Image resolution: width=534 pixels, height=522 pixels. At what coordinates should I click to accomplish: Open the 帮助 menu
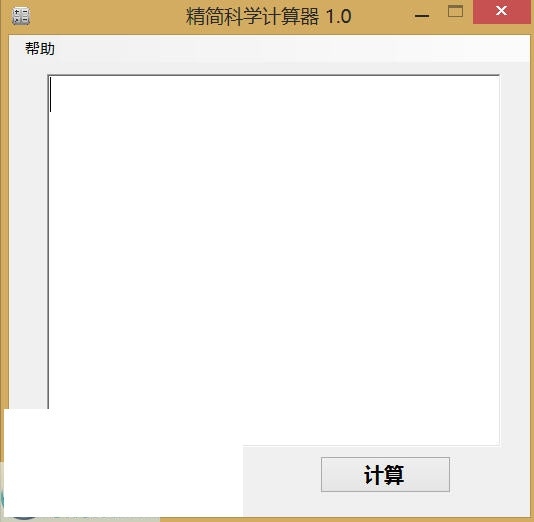coord(40,49)
